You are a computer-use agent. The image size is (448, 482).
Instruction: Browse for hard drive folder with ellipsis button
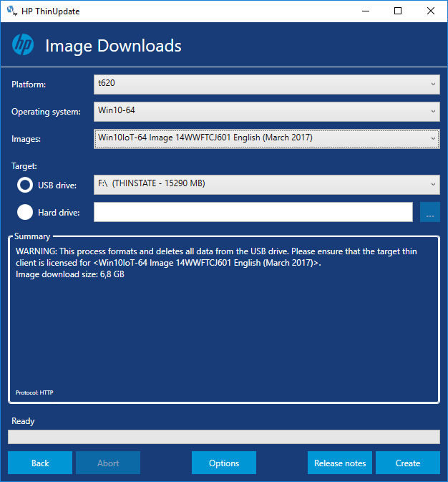[x=430, y=212]
